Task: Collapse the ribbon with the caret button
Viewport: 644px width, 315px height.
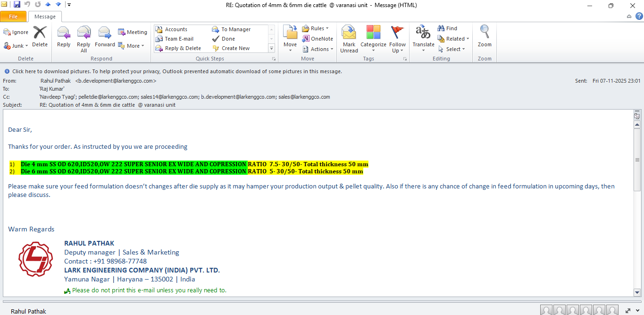Action: tap(629, 17)
